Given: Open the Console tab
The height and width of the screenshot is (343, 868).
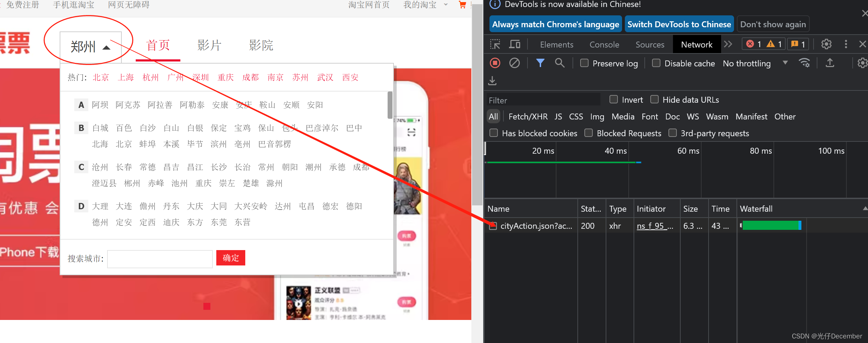Looking at the screenshot, I should pos(604,44).
